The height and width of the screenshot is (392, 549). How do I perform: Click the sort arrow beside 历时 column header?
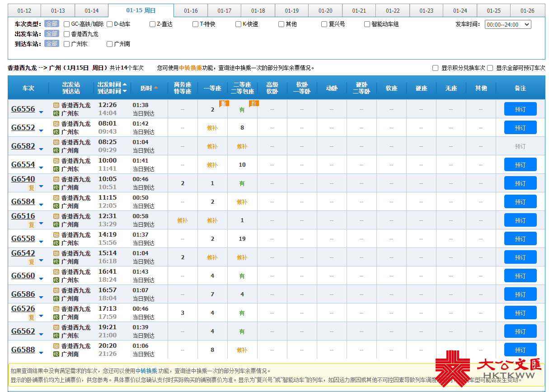point(156,88)
